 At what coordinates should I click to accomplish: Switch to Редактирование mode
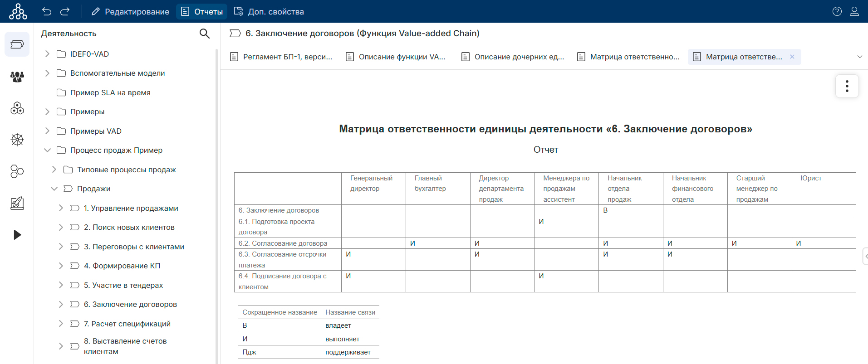(x=130, y=11)
